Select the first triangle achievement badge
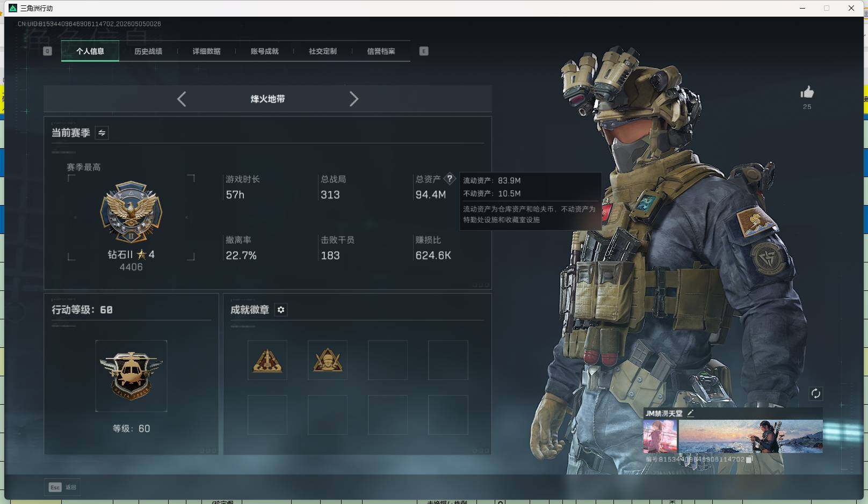The height and width of the screenshot is (504, 868). coord(267,360)
